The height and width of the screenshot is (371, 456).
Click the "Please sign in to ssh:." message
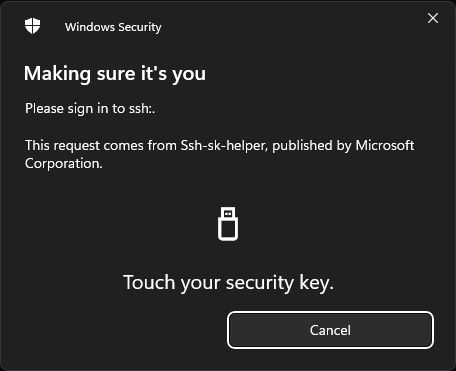(90, 109)
